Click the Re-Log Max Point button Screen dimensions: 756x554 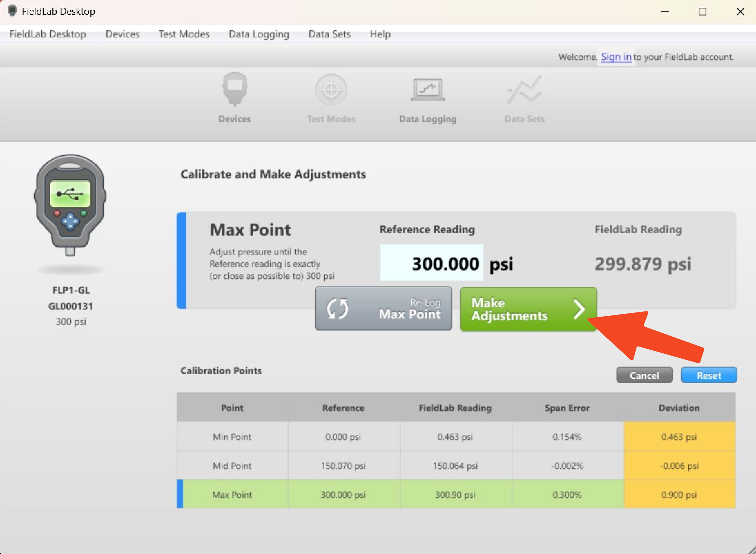383,308
